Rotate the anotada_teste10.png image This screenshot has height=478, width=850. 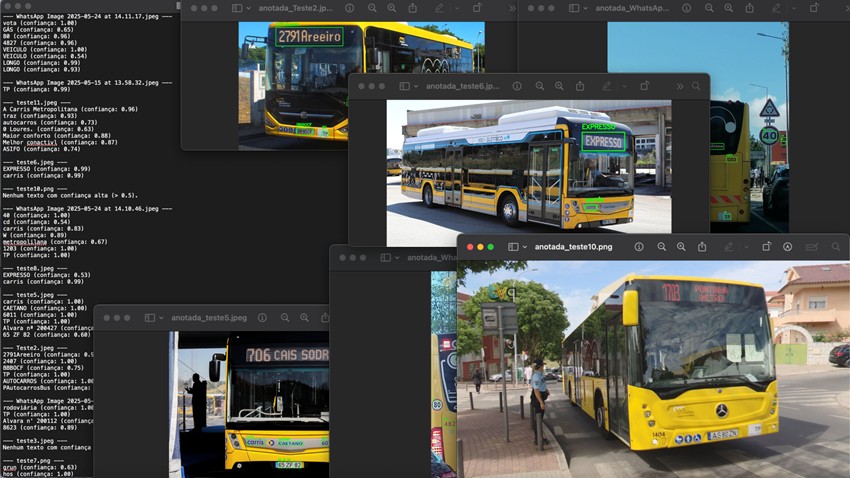(x=767, y=247)
